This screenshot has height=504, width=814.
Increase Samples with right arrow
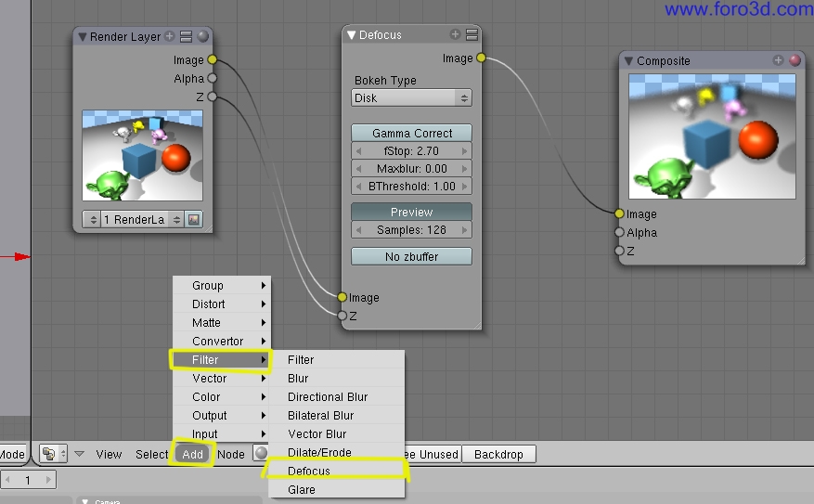465,229
